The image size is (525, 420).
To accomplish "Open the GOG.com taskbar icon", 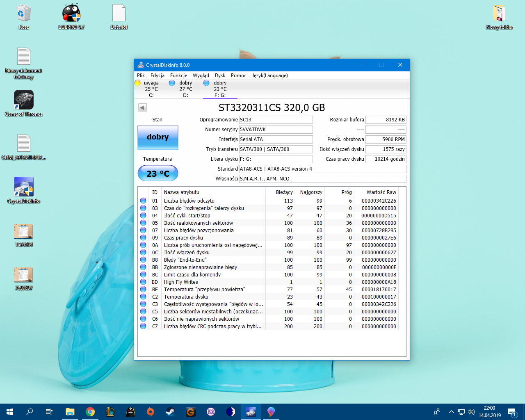I will [211, 412].
